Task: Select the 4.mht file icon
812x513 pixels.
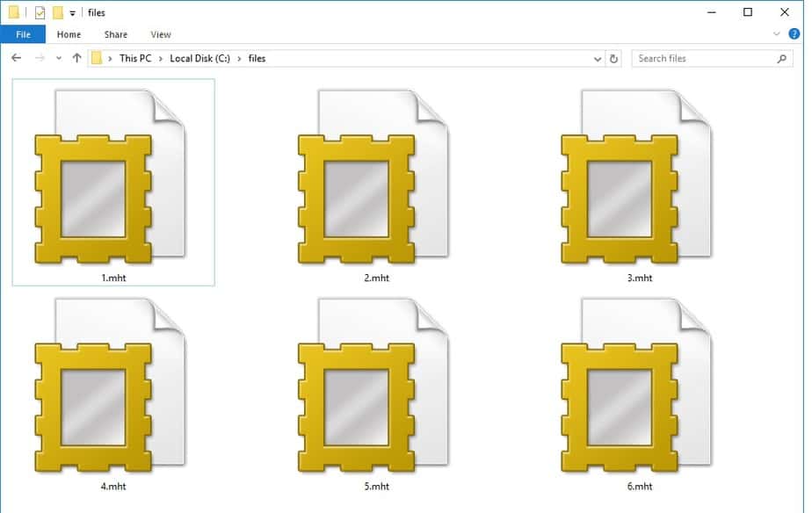Action: click(110, 385)
